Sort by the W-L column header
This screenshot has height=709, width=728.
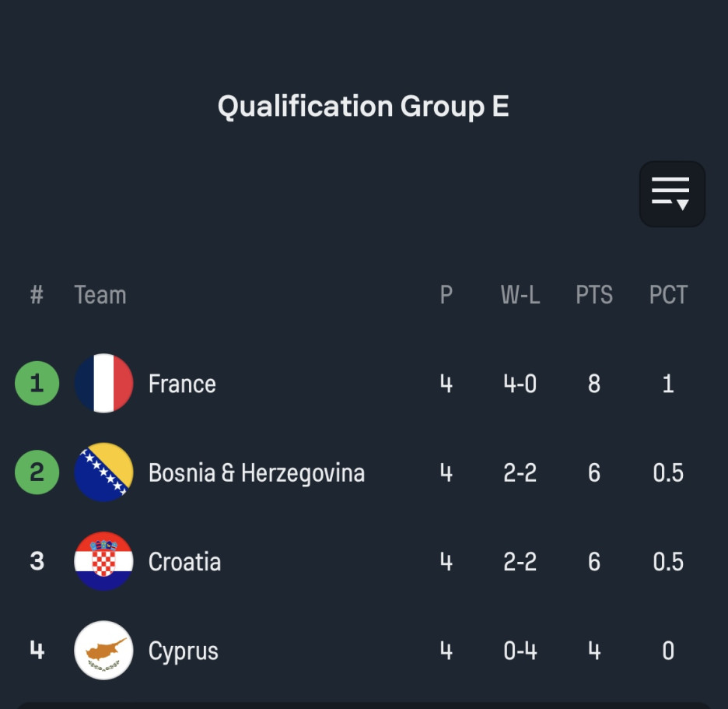520,295
